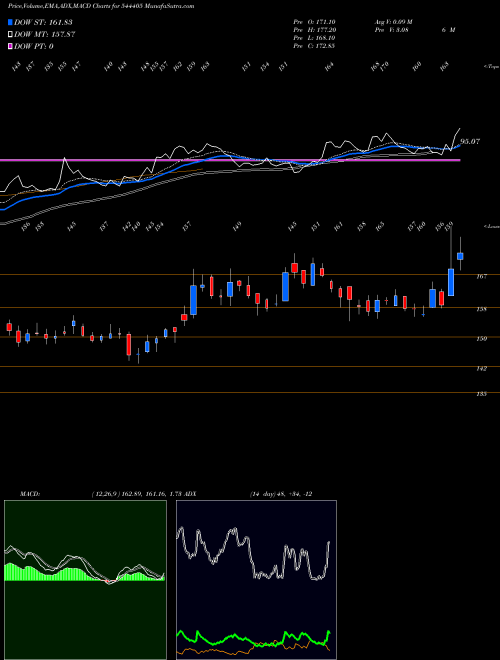Click the magenta DOW PT legend swatch
The width and height of the screenshot is (500, 660).
[11, 46]
